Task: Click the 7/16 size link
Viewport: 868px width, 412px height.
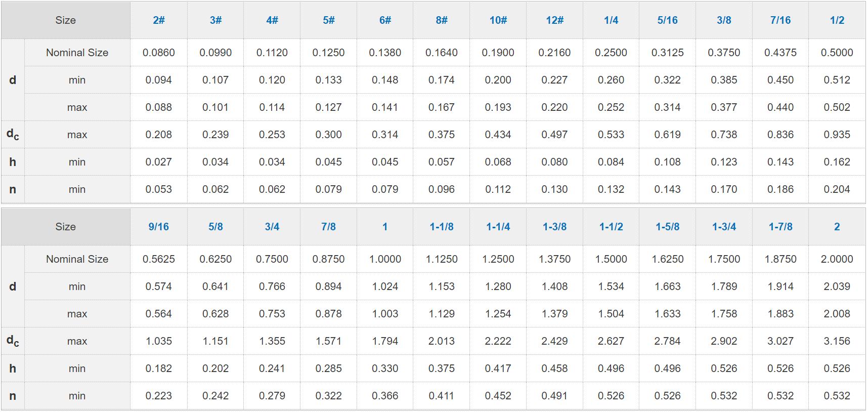Action: (780, 20)
